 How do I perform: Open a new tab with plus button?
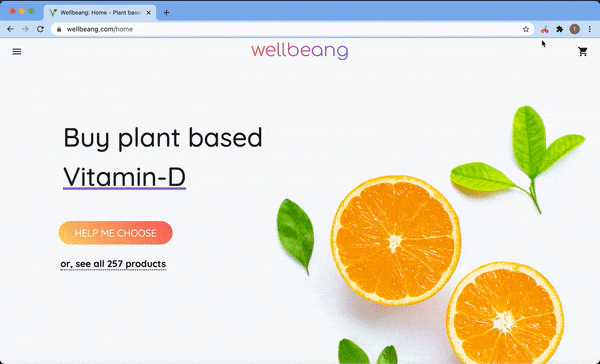(x=166, y=13)
